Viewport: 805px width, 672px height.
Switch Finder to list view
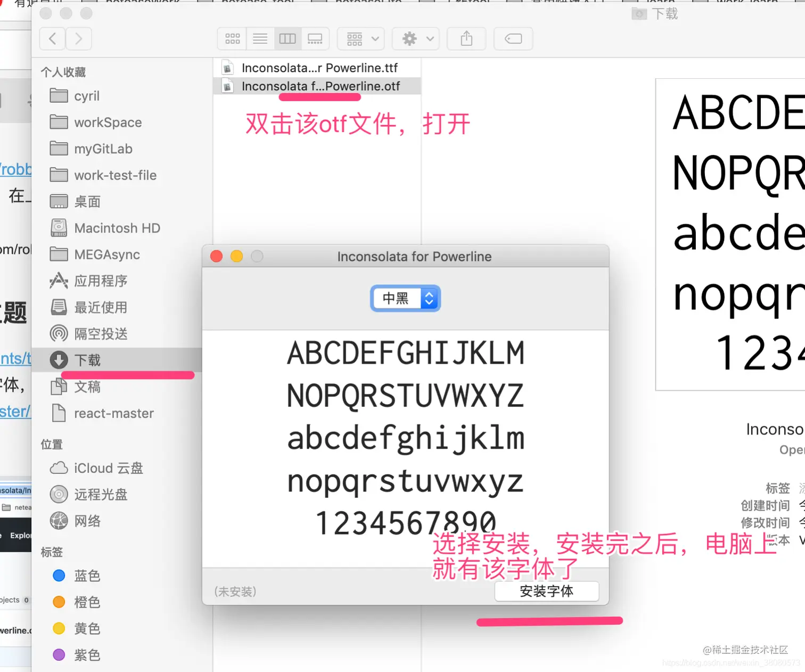(x=260, y=38)
